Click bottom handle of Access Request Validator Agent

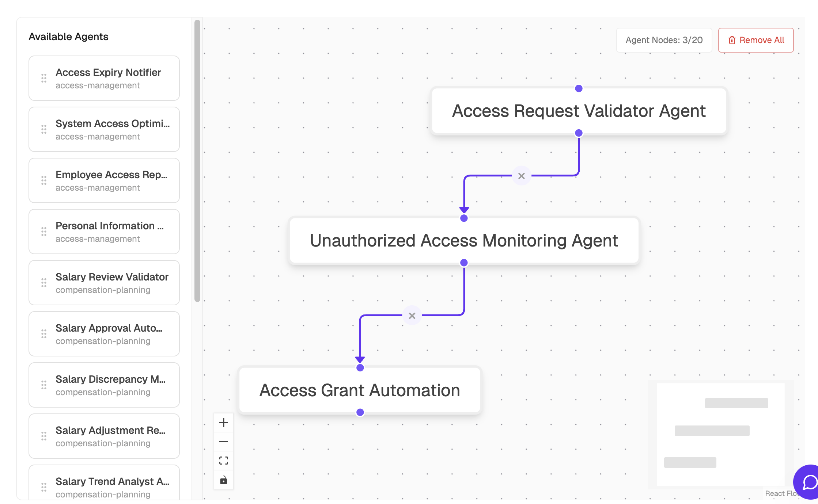[x=579, y=133]
